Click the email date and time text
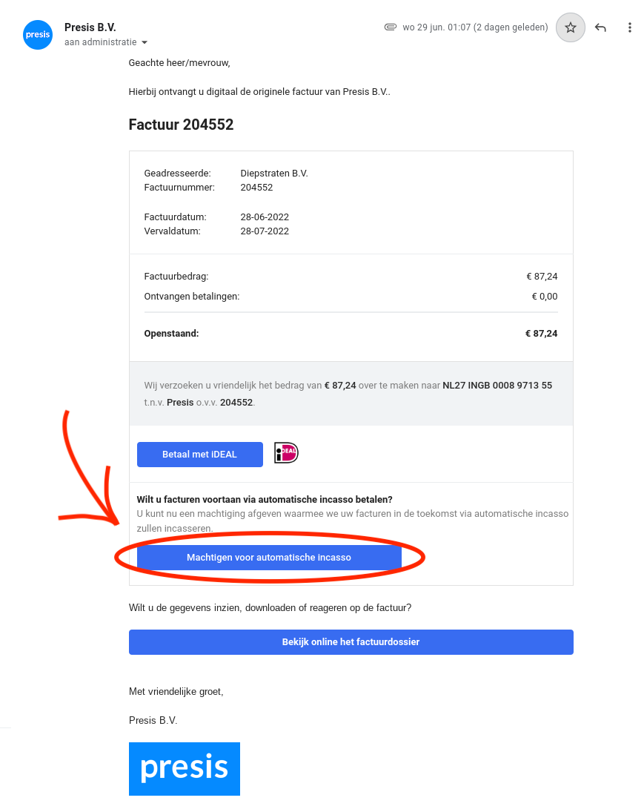644x812 pixels. pyautogui.click(x=475, y=27)
